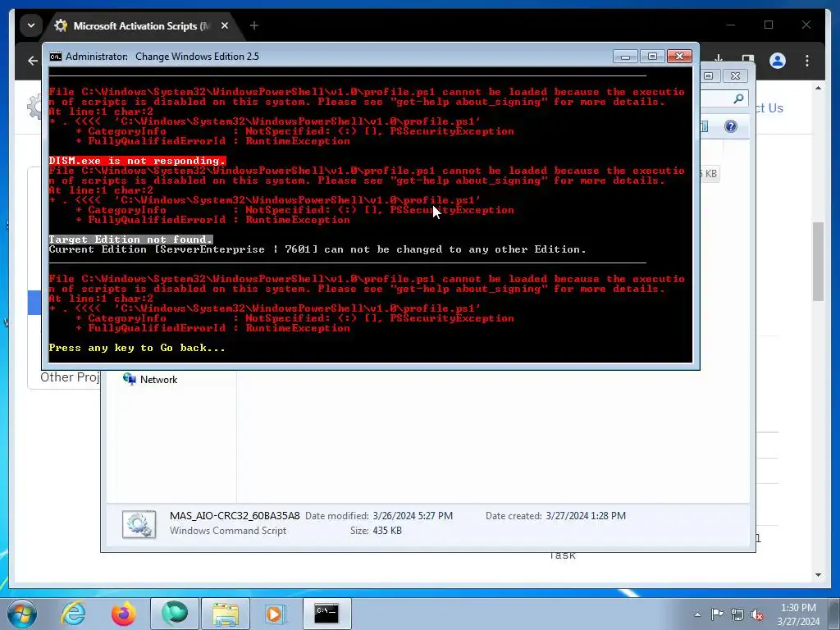Open the network tray icon
840x630 pixels.
[737, 614]
